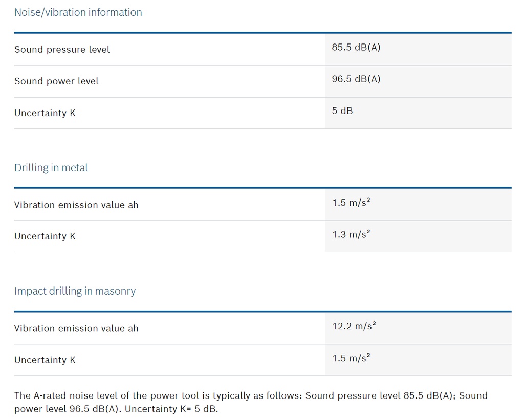Image resolution: width=524 pixels, height=420 pixels.
Task: Select the 1.5 m/s² metal vibration value
Action: 351,203
